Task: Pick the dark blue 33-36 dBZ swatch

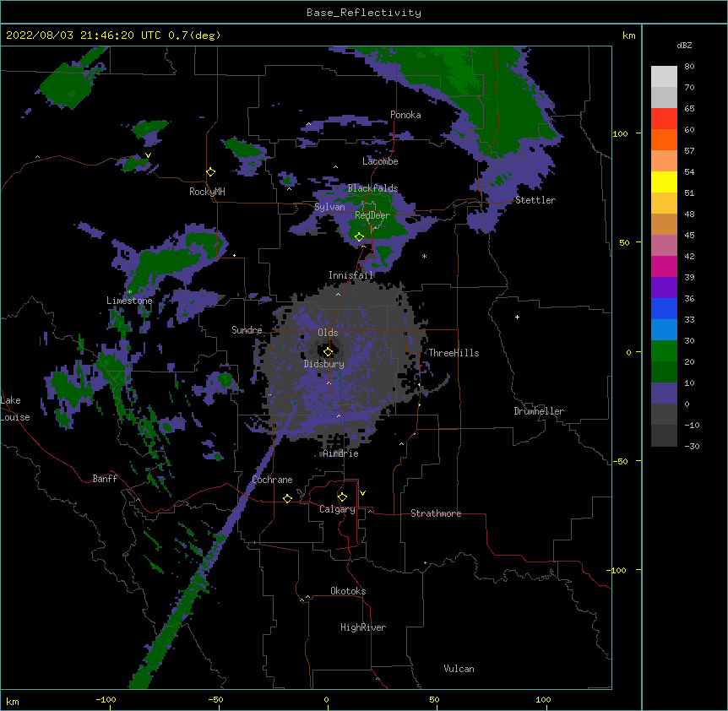Action: (x=664, y=308)
